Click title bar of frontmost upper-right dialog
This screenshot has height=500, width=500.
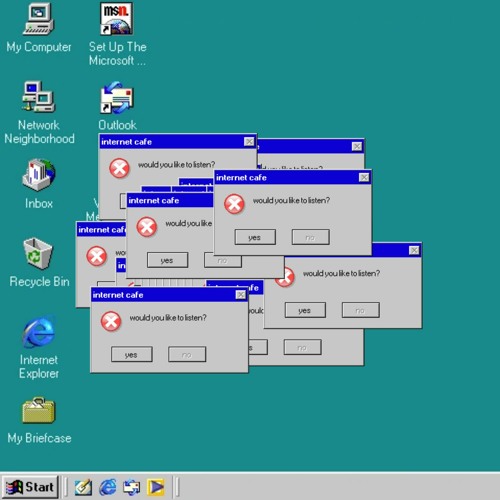click(x=293, y=178)
